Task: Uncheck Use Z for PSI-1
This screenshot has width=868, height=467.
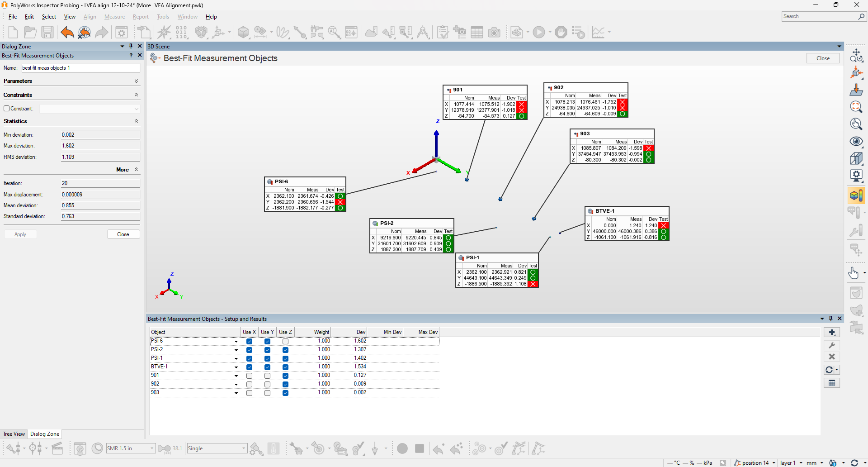Action: click(285, 358)
